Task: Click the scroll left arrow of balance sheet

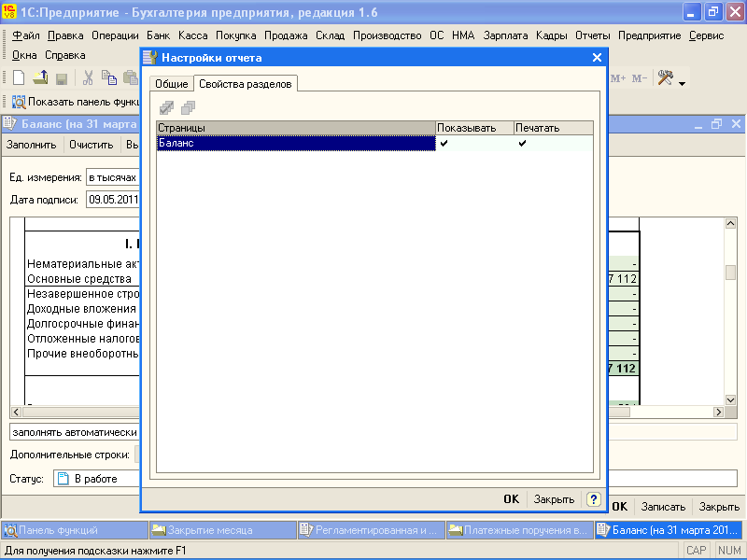Action: [x=16, y=412]
